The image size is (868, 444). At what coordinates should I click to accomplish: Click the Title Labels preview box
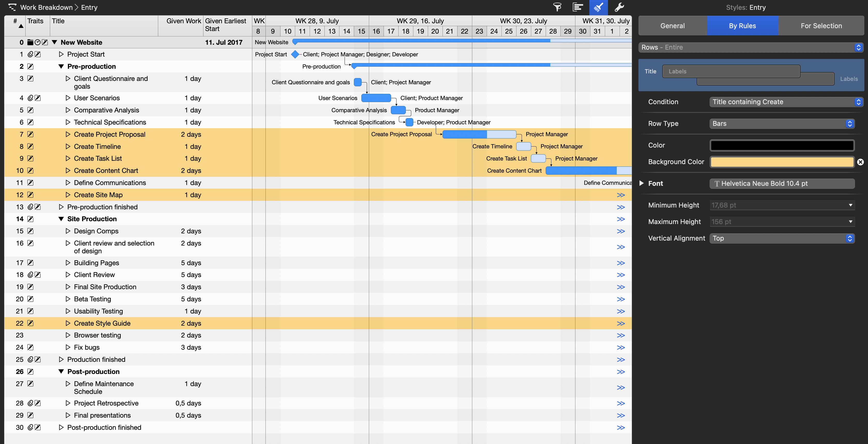731,71
